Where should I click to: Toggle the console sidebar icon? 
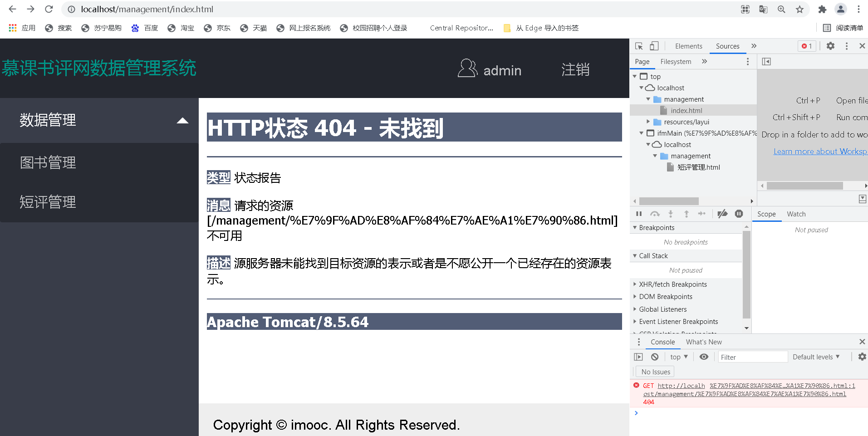(638, 357)
